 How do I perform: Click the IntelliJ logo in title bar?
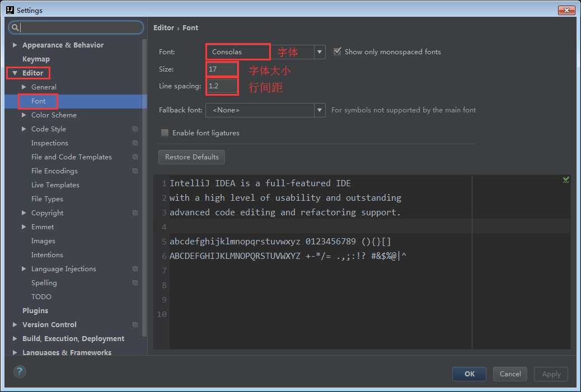tap(10, 10)
